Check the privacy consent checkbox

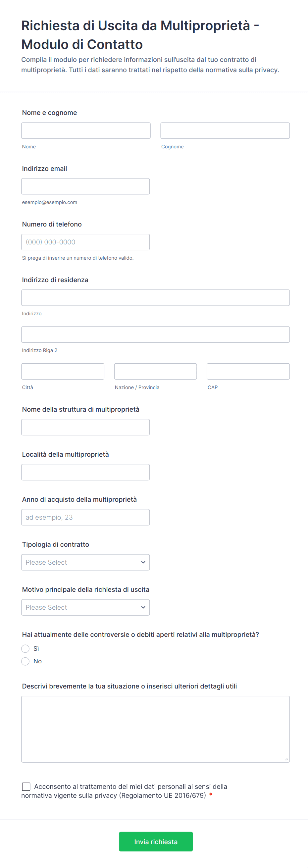[26, 786]
